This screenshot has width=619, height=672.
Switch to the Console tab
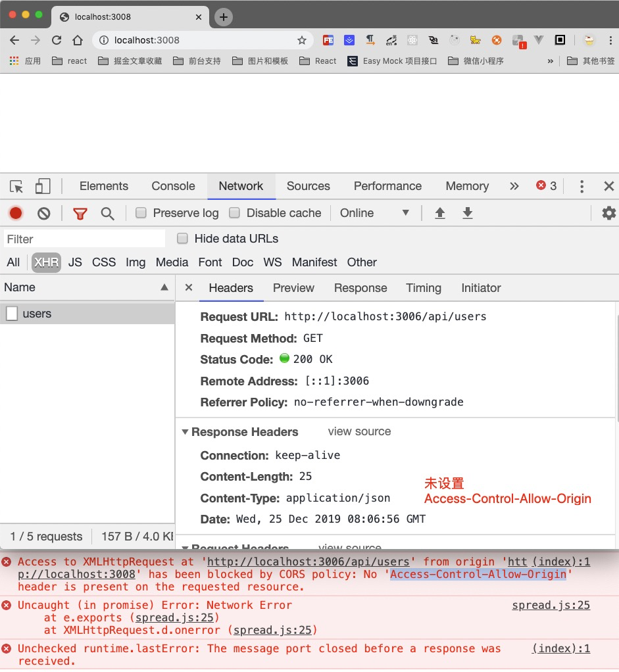tap(173, 186)
